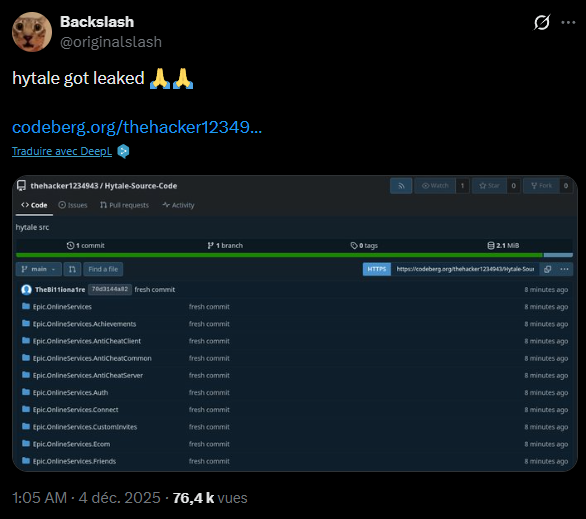This screenshot has height=519, width=586.
Task: Open thehacker1234943 / Hytale-Source-Code repository title
Action: pos(104,186)
